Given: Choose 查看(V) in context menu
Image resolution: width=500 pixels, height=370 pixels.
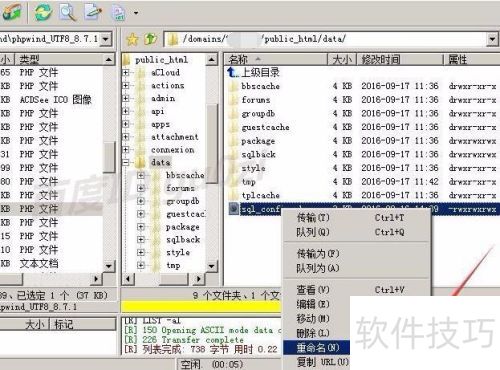Looking at the screenshot, I should 357,290.
